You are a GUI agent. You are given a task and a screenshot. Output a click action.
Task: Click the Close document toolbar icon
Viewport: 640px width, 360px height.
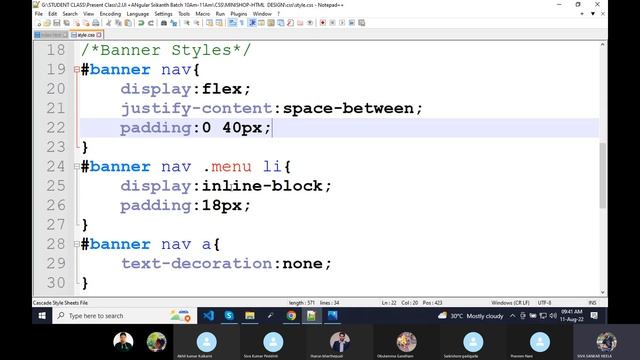coord(77,23)
